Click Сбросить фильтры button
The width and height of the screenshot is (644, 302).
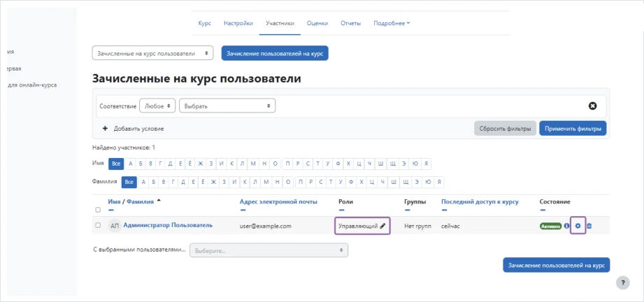[505, 129]
